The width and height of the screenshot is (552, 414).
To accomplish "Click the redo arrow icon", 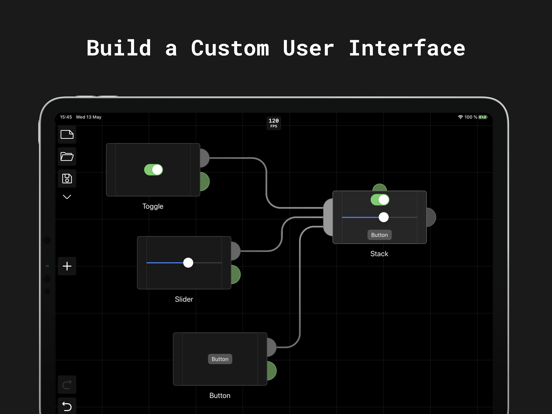I will coord(67,384).
